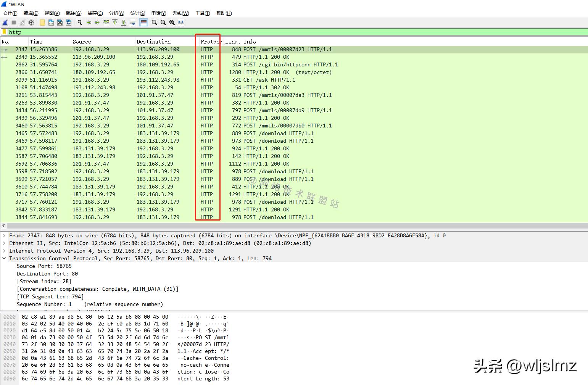Click the find packet magnifier icon
This screenshot has width=588, height=385.
[x=80, y=23]
